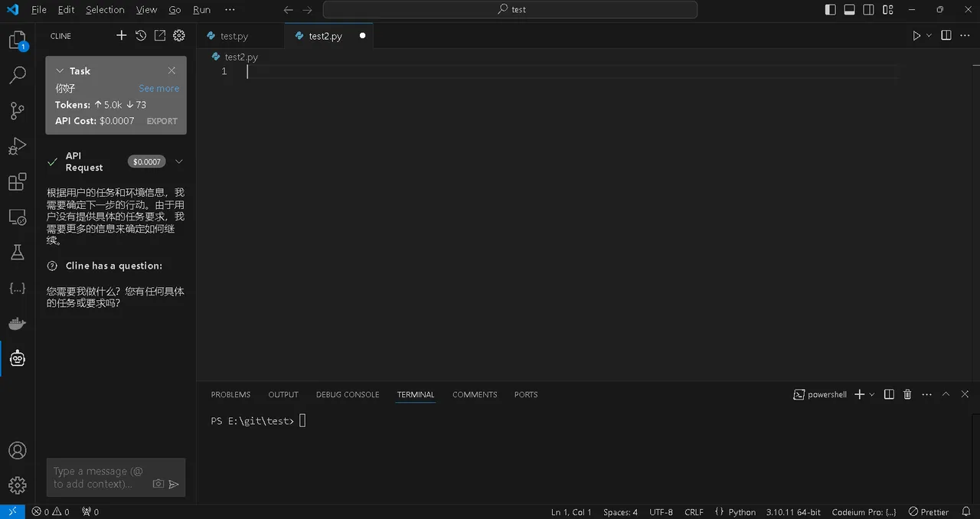Switch to PORTS panel tab
980x519 pixels.
point(526,394)
